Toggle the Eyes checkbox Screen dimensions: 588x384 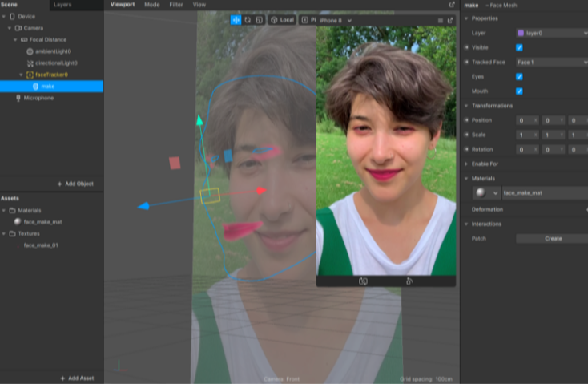[x=519, y=77]
